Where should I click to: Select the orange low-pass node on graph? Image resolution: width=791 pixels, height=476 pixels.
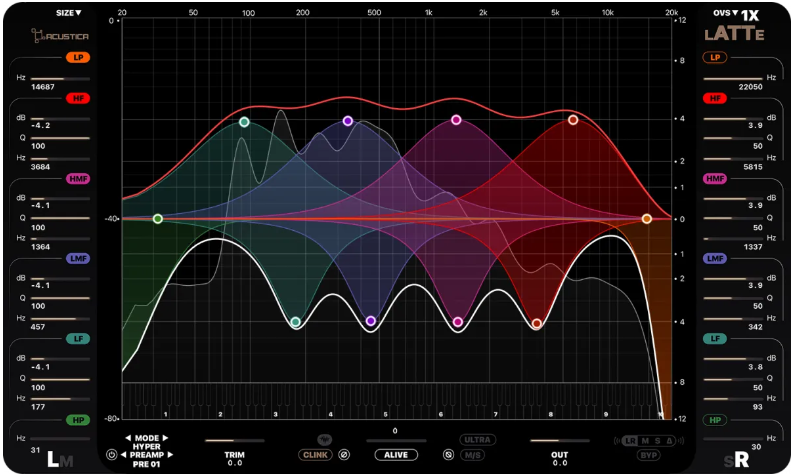pos(647,219)
